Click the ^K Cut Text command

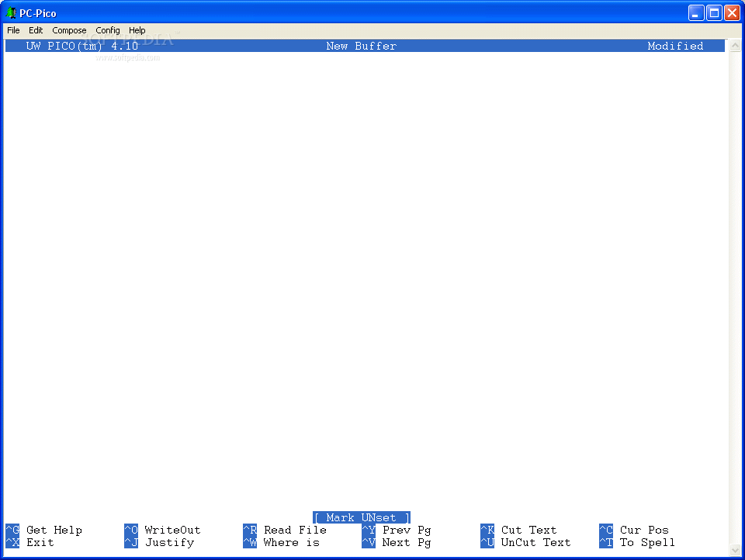click(518, 530)
